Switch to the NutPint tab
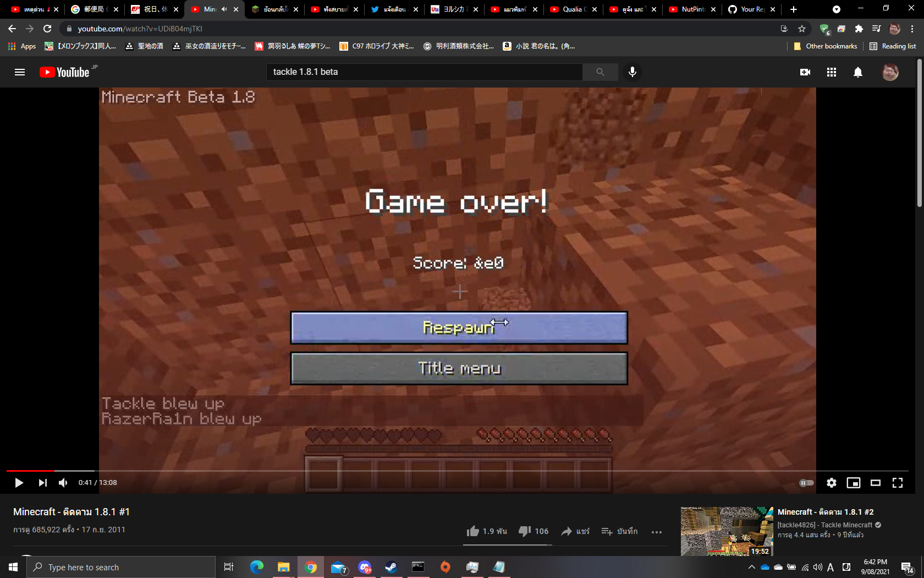The width and height of the screenshot is (924, 578). [692, 9]
